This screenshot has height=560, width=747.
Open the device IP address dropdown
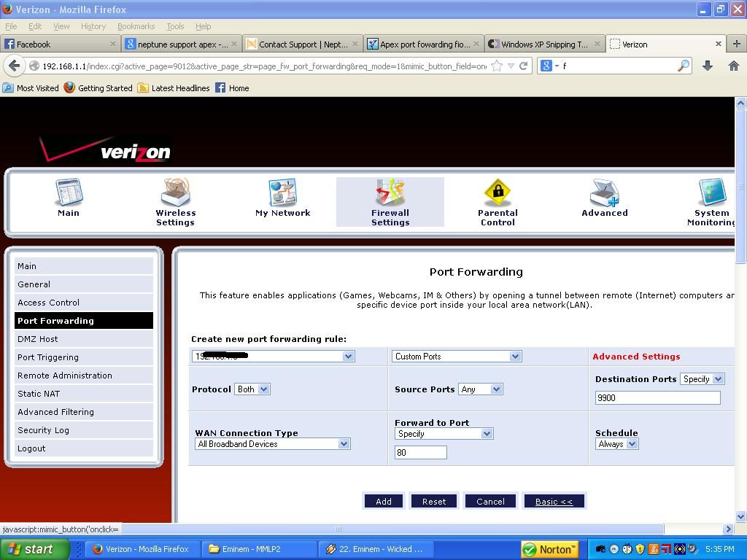pos(274,356)
